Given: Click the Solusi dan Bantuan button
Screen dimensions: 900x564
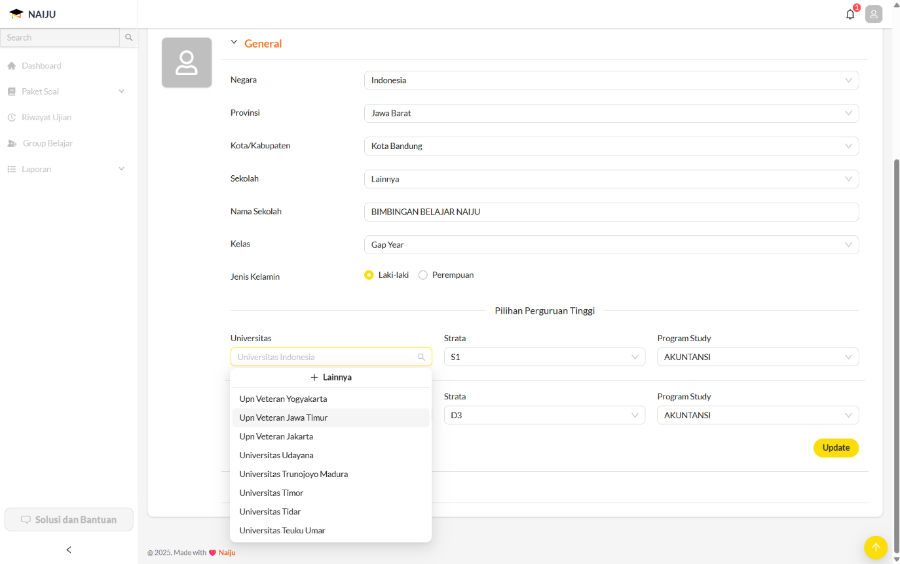Looking at the screenshot, I should [x=69, y=520].
